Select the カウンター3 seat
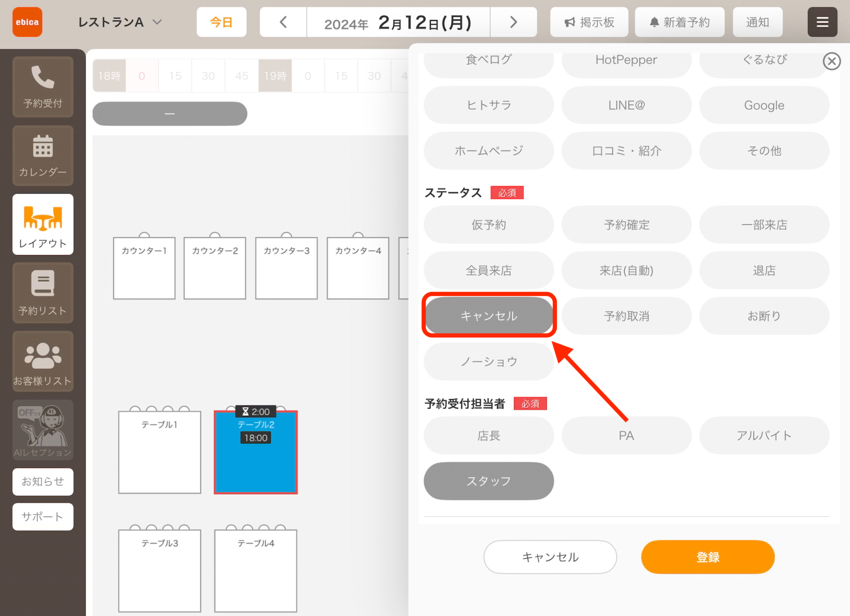The width and height of the screenshot is (850, 616). pyautogui.click(x=286, y=268)
